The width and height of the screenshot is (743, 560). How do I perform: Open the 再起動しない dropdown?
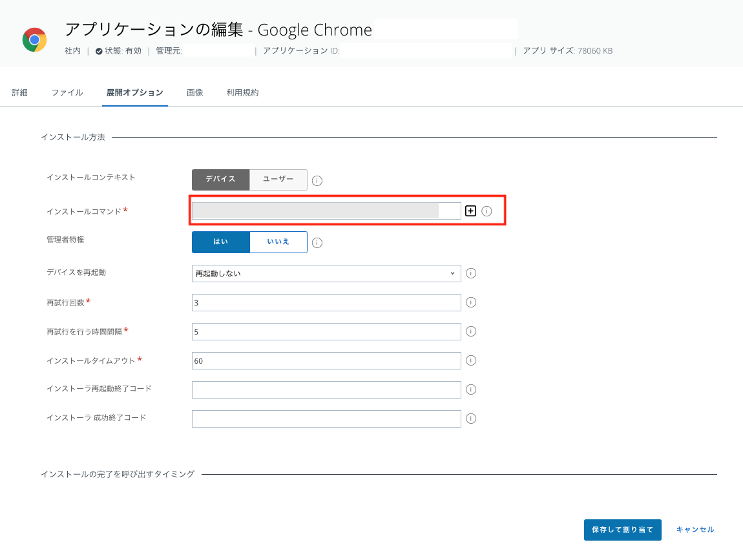click(x=326, y=273)
